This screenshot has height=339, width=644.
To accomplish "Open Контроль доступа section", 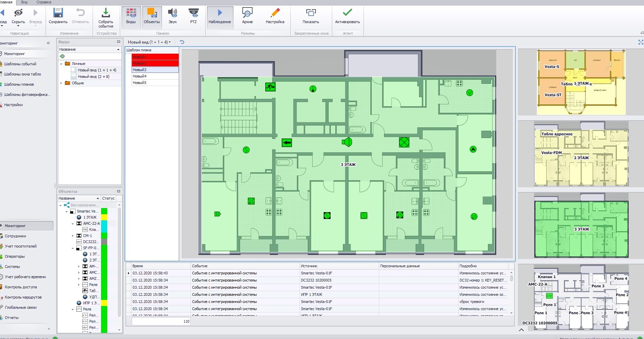I will pos(20,287).
